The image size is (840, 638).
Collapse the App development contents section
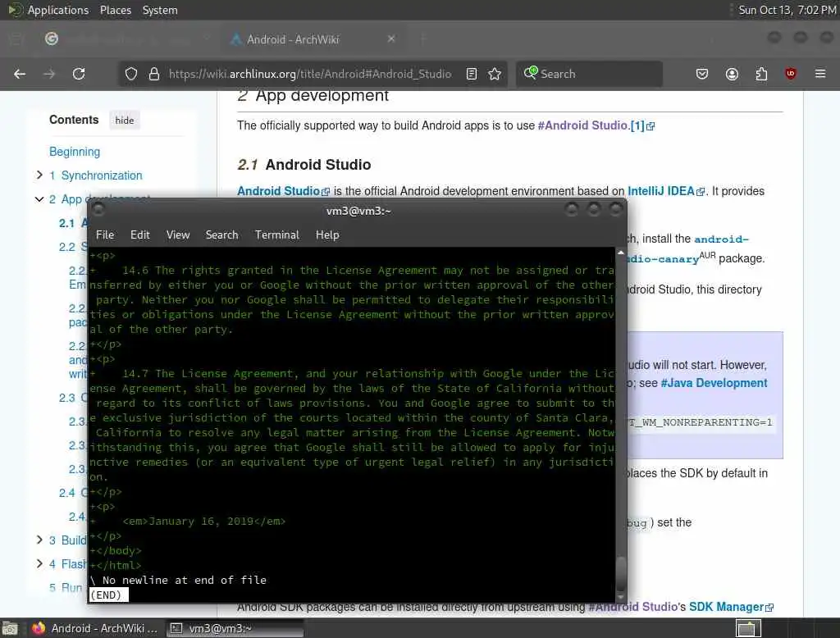pos(39,198)
